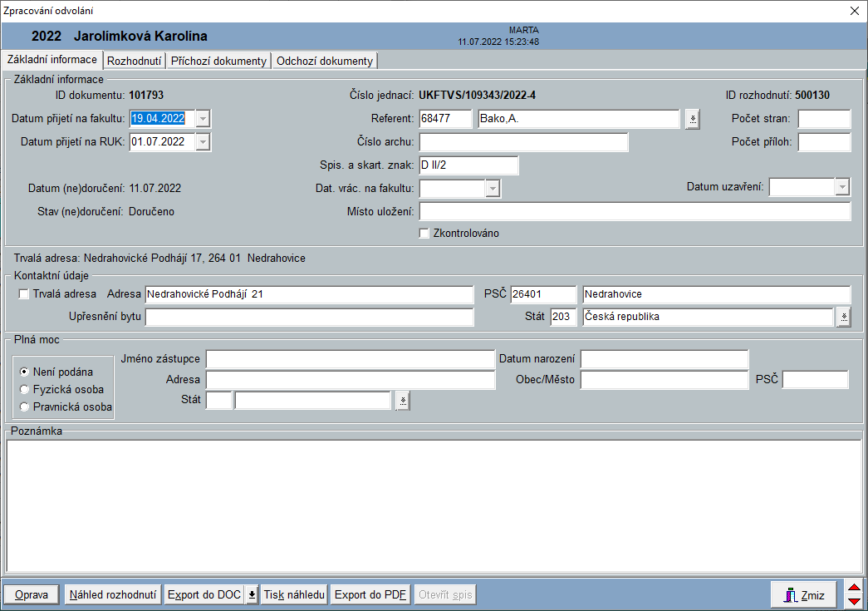Select the Fyzická osoba radio option
The height and width of the screenshot is (611, 868).
pos(25,389)
